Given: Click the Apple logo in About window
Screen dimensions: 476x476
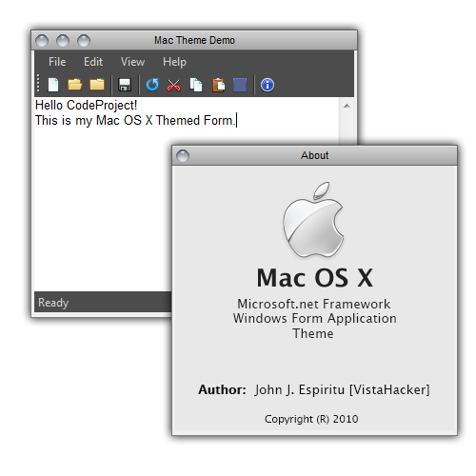Looking at the screenshot, I should (x=313, y=220).
